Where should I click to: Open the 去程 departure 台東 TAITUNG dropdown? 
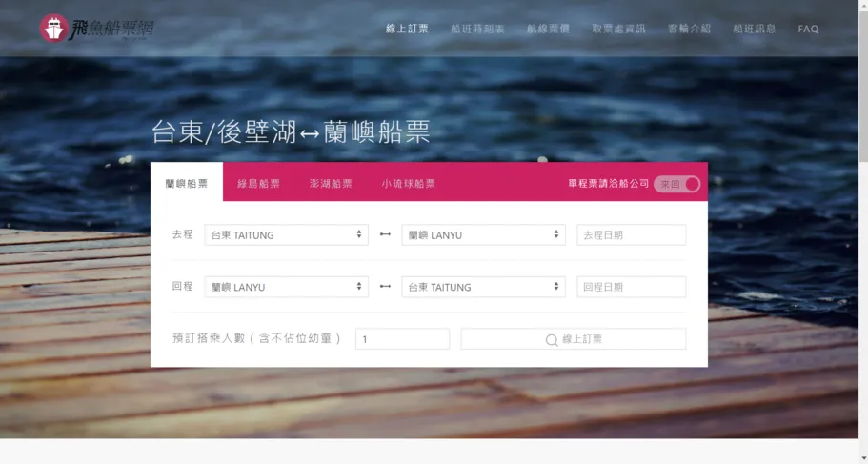[x=286, y=235]
